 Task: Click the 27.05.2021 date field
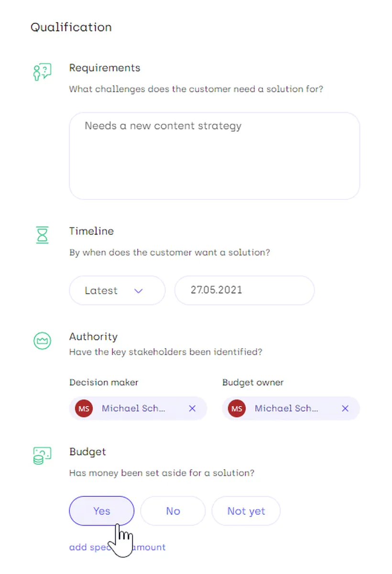pyautogui.click(x=244, y=290)
